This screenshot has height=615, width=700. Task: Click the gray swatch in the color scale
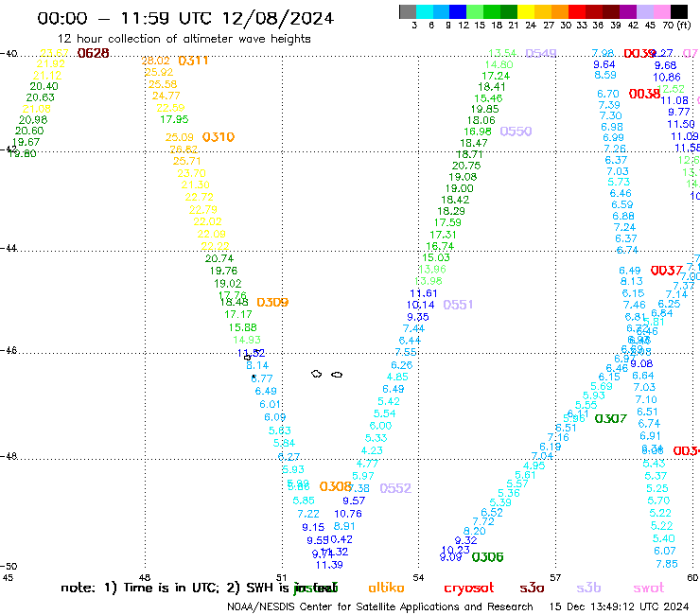[x=408, y=11]
